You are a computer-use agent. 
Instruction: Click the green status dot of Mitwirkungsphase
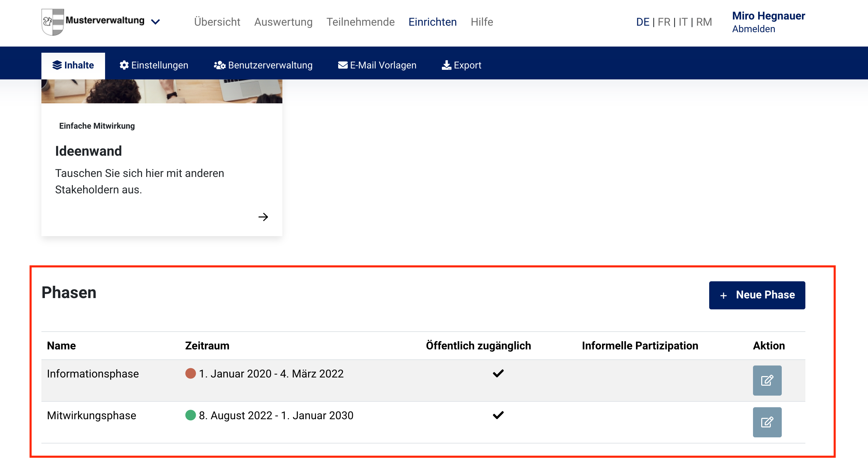coord(190,415)
